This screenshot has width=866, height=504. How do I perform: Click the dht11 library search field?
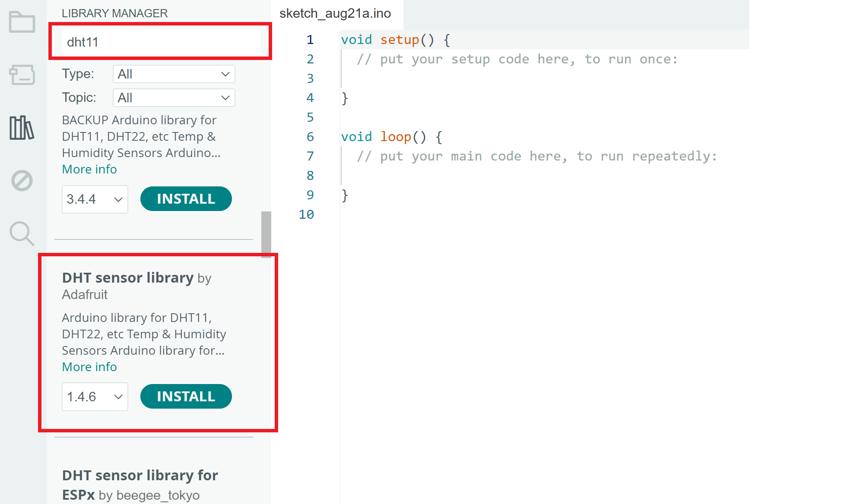pyautogui.click(x=161, y=42)
